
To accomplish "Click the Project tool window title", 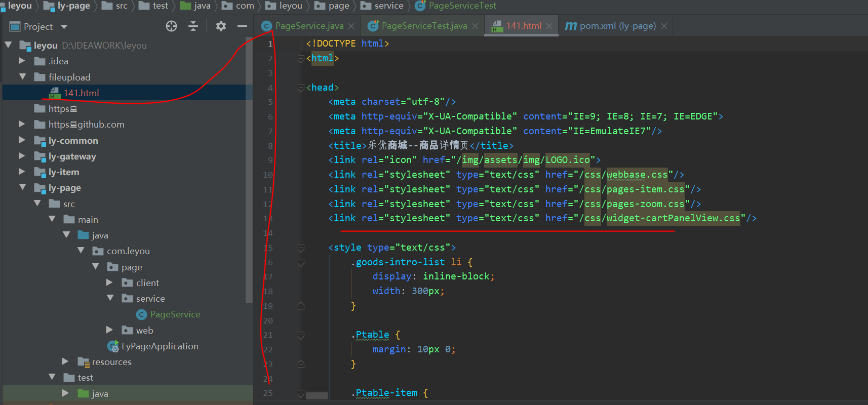I will tap(38, 27).
